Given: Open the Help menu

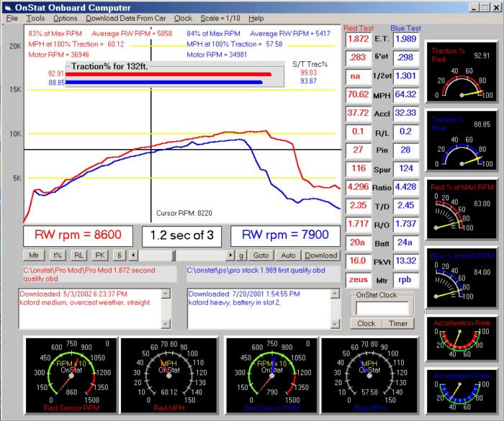Looking at the screenshot, I should click(x=256, y=18).
